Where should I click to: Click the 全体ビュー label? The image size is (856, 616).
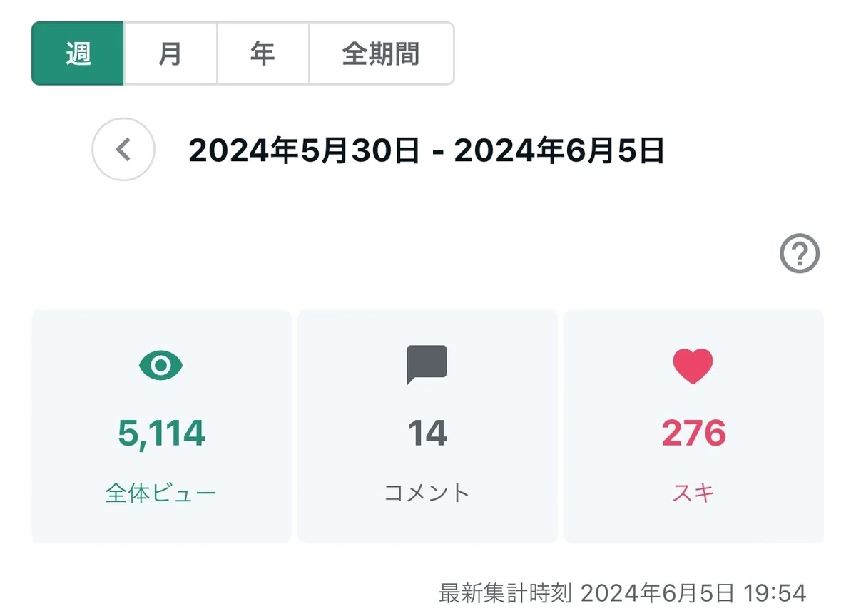(161, 493)
